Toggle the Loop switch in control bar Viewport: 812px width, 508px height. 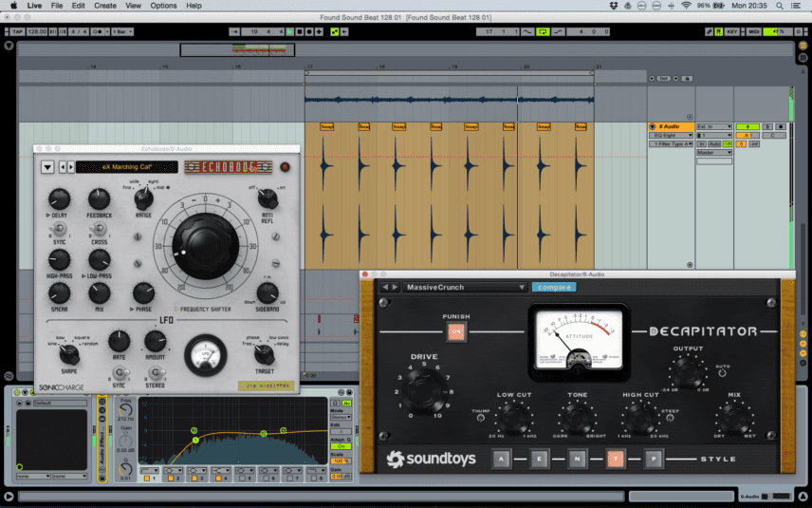(543, 31)
